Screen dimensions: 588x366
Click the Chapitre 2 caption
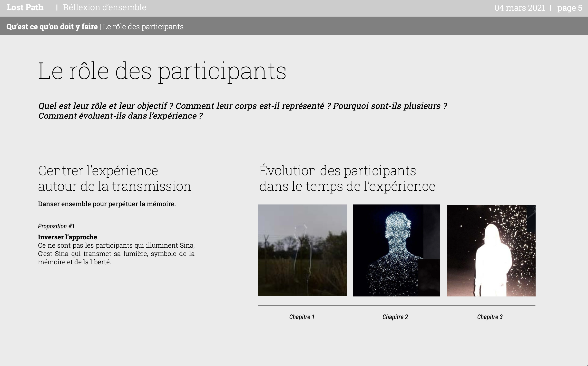[395, 317]
